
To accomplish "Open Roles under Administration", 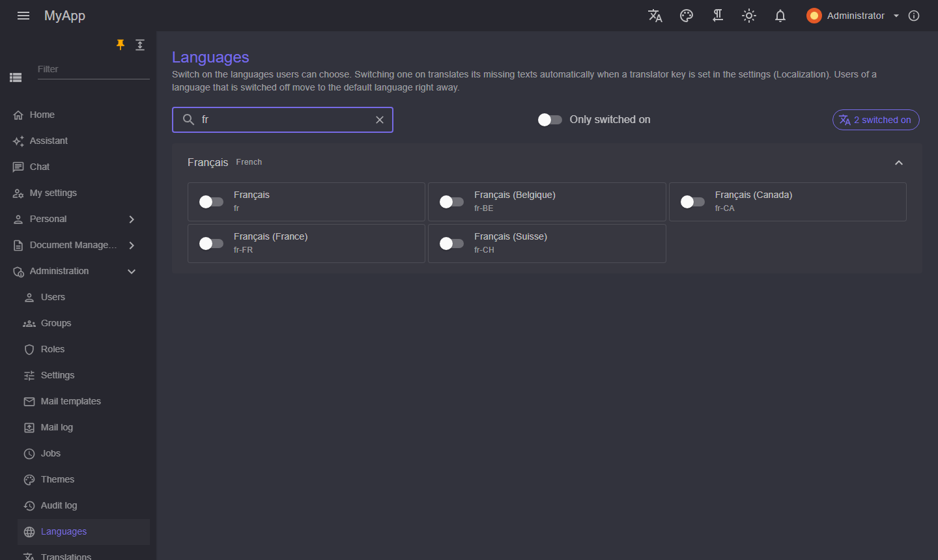I will [83, 349].
